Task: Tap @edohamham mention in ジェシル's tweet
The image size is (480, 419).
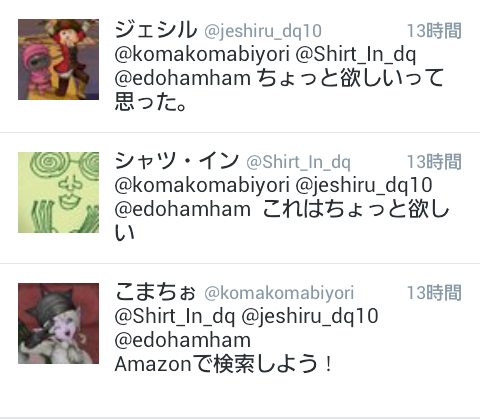Action: click(x=183, y=79)
